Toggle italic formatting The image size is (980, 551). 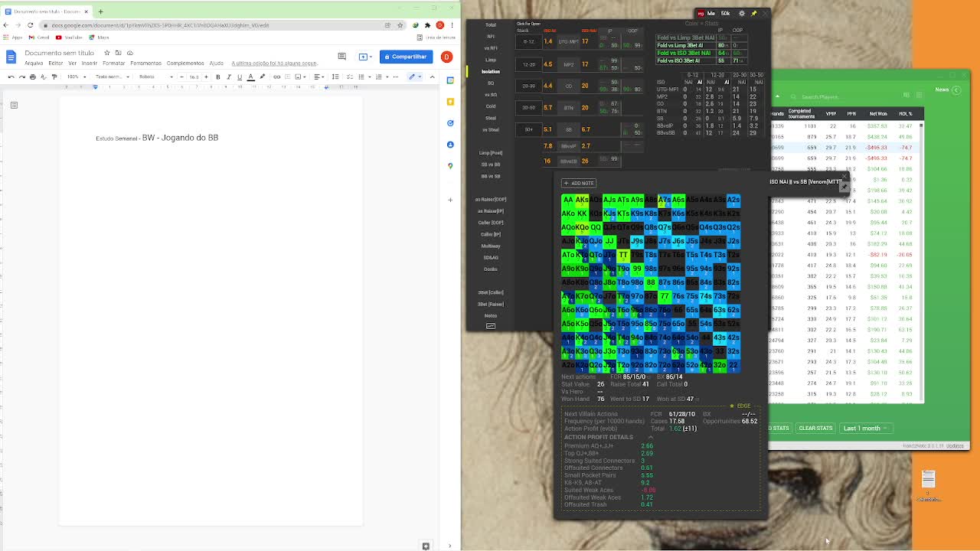(x=228, y=77)
